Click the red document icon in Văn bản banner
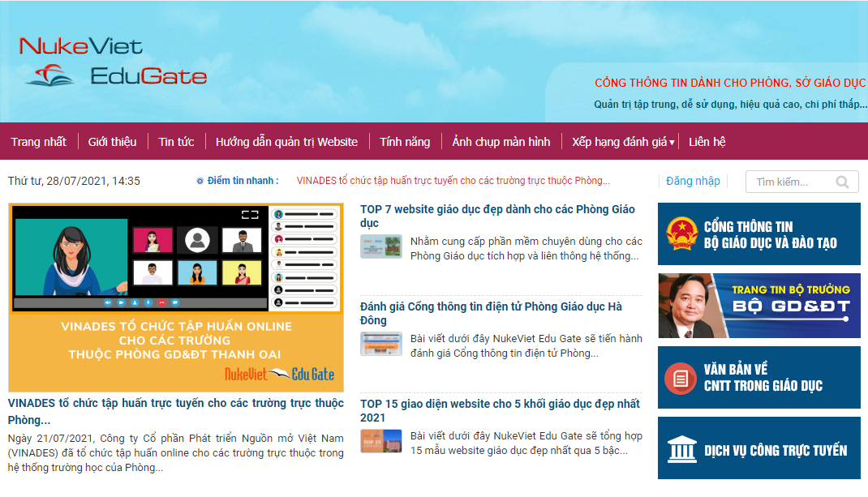This screenshot has width=868, height=497. [681, 379]
